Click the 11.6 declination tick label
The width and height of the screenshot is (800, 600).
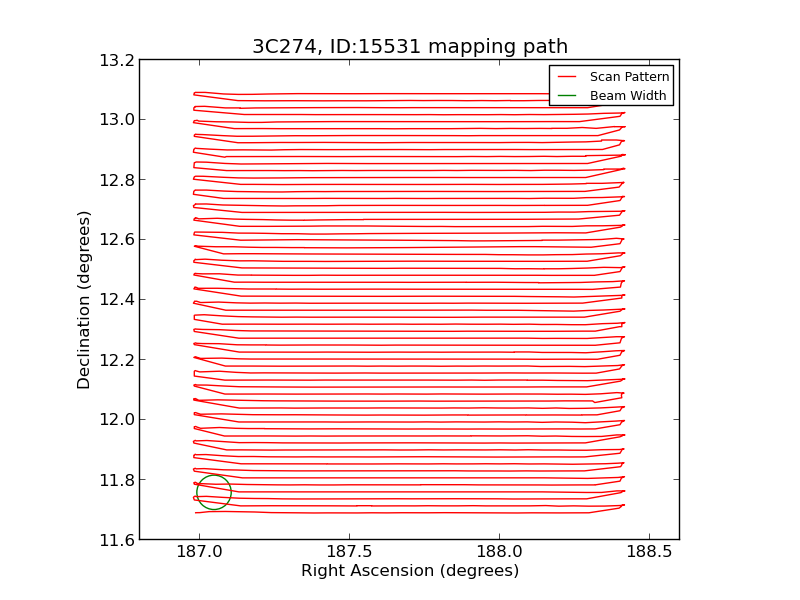[117, 540]
